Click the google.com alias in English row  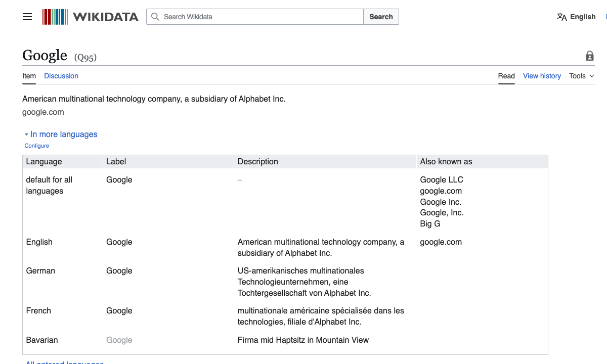[441, 242]
